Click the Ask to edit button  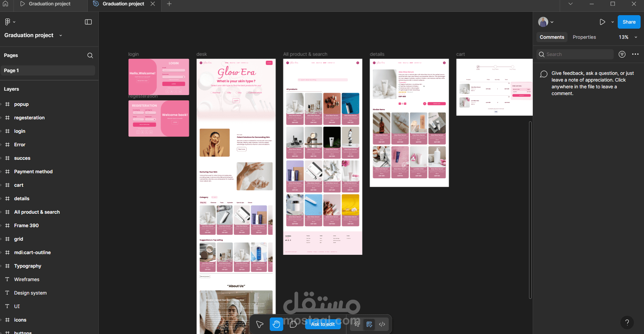(323, 324)
